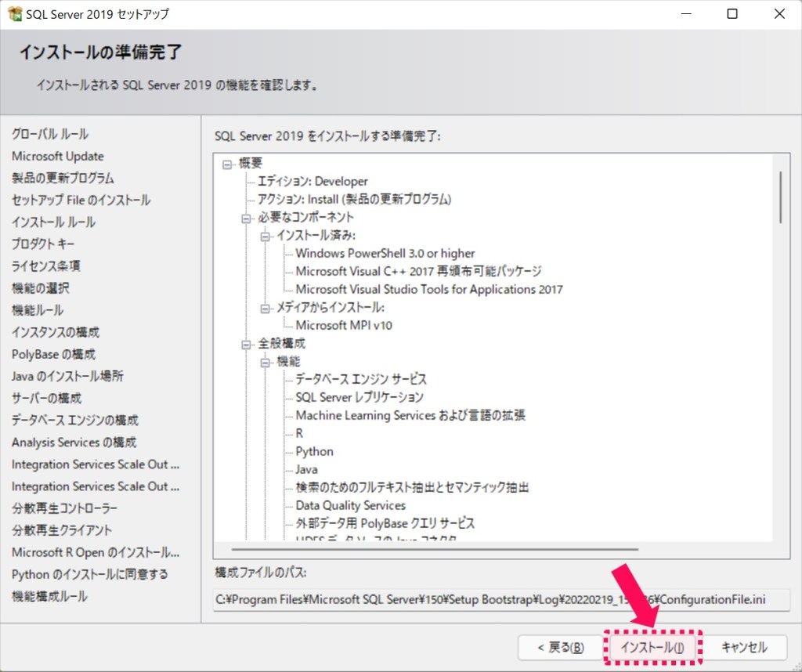Click インスタンスの構成 step
Viewport: 802px width, 672px height.
56,332
